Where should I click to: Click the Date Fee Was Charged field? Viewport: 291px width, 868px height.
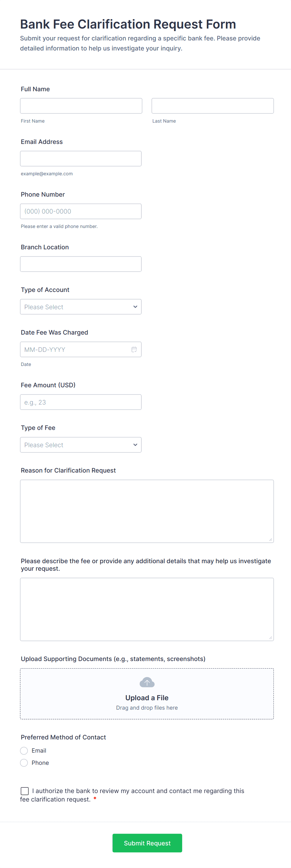point(74,349)
